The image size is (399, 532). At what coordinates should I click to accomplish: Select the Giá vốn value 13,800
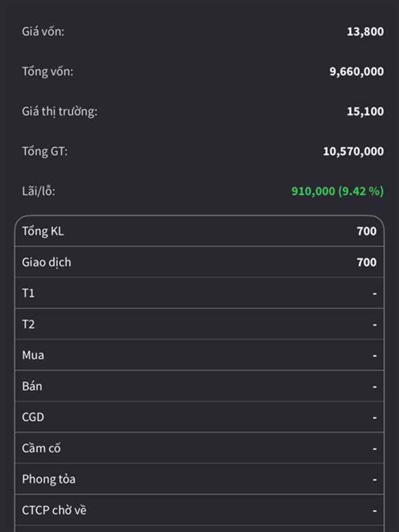tap(365, 31)
